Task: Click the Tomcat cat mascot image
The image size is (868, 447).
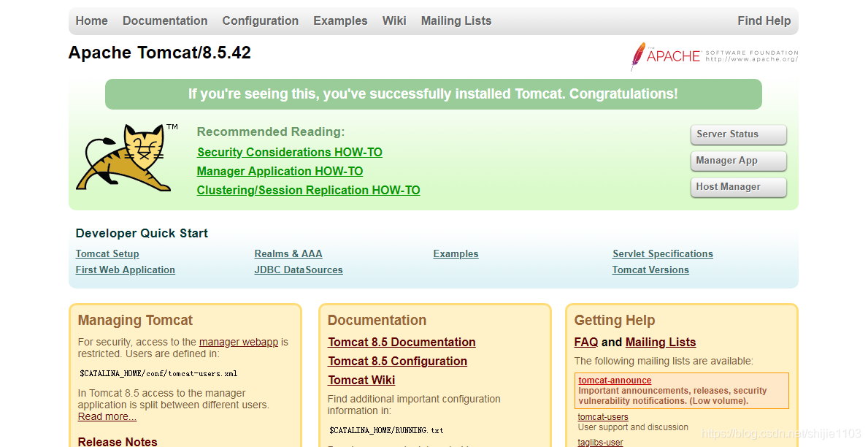Action: click(127, 158)
